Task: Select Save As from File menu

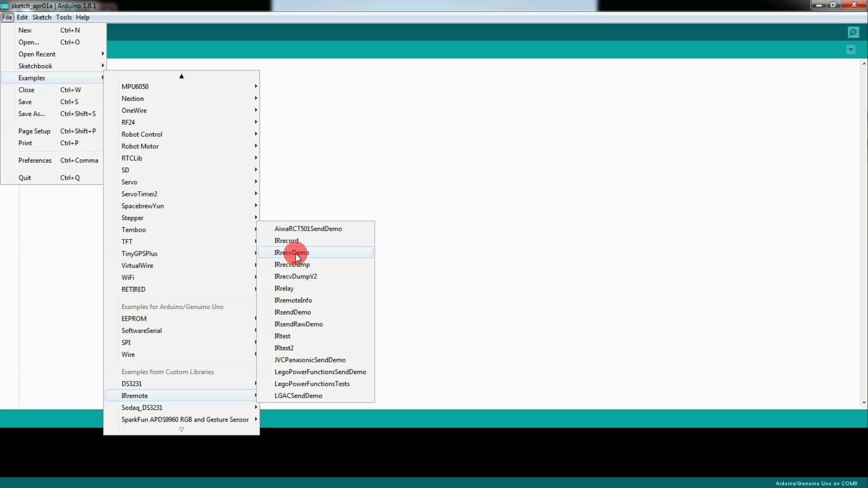Action: click(x=32, y=114)
